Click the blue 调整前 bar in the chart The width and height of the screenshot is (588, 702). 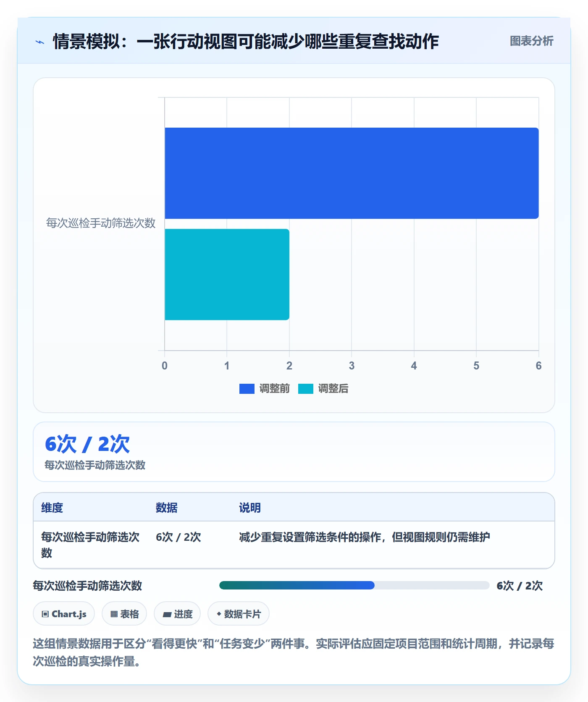(x=352, y=173)
